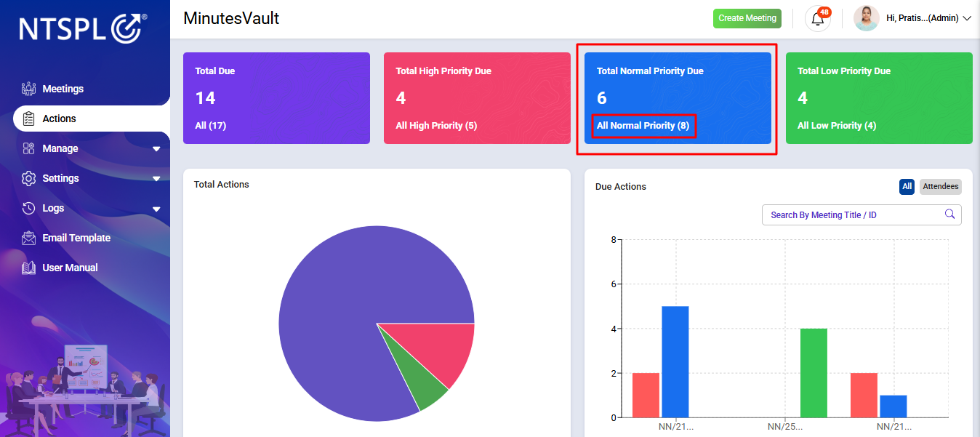The height and width of the screenshot is (437, 980).
Task: Click the Create Meeting button
Action: (747, 18)
